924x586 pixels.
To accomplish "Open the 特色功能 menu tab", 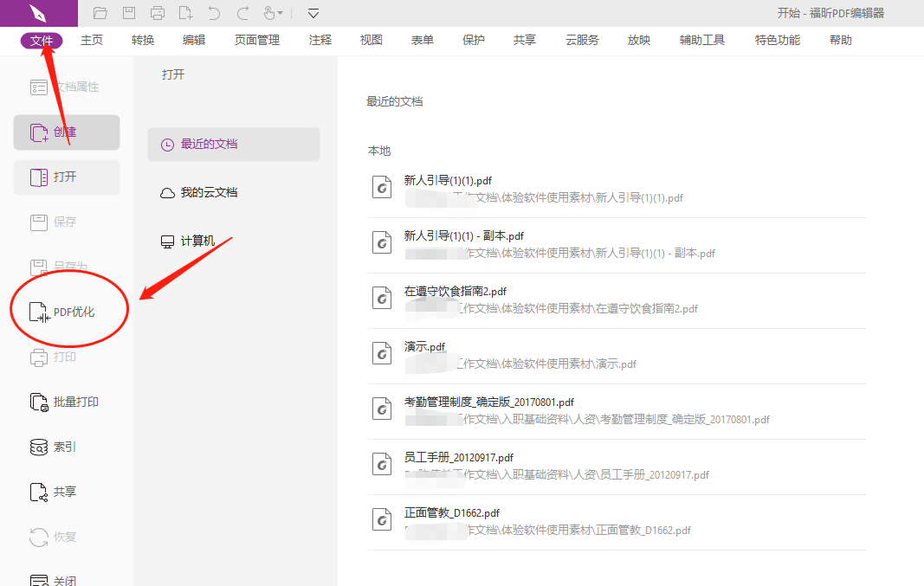I will [777, 39].
